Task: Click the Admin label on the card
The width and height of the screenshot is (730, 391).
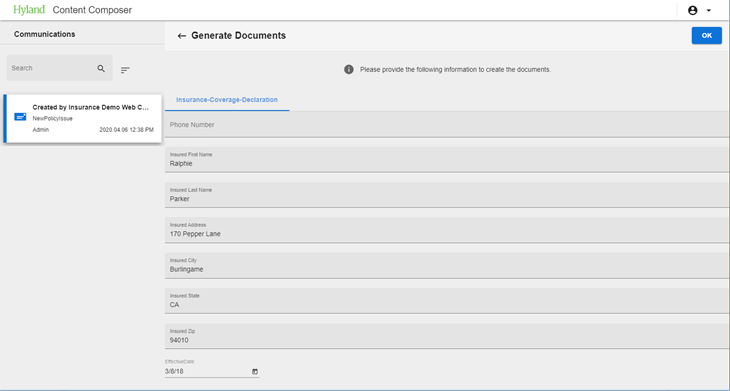Action: pyautogui.click(x=41, y=130)
